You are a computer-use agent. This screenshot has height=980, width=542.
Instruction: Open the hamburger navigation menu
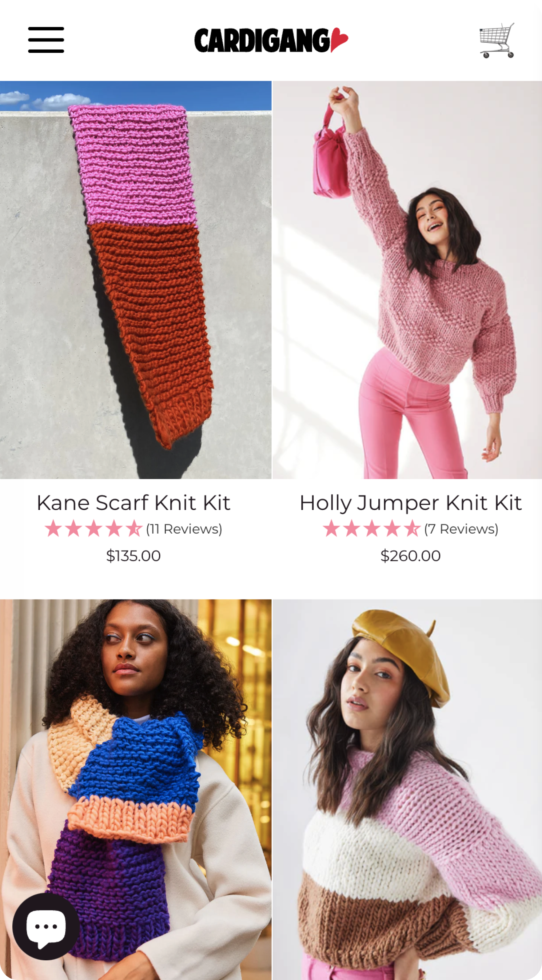[46, 40]
